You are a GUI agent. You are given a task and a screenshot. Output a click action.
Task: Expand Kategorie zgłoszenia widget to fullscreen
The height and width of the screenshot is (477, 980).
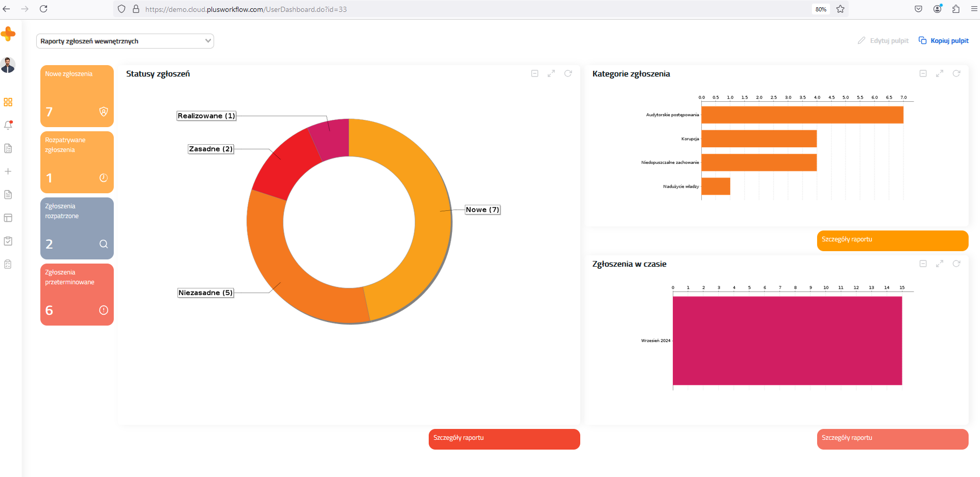pyautogui.click(x=940, y=74)
